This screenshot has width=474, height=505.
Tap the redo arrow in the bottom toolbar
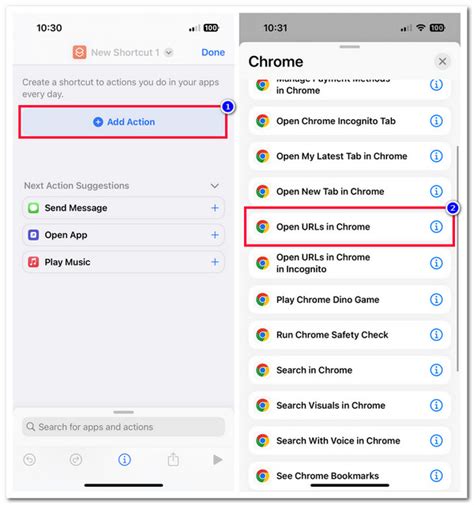[76, 460]
